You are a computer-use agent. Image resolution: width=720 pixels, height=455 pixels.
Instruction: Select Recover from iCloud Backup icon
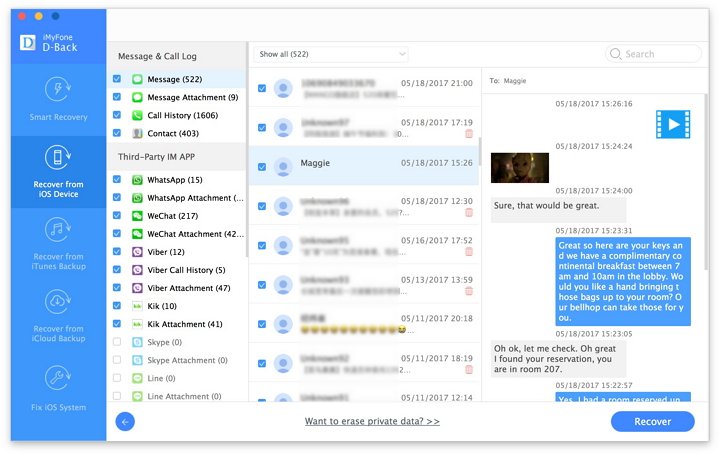(x=58, y=303)
